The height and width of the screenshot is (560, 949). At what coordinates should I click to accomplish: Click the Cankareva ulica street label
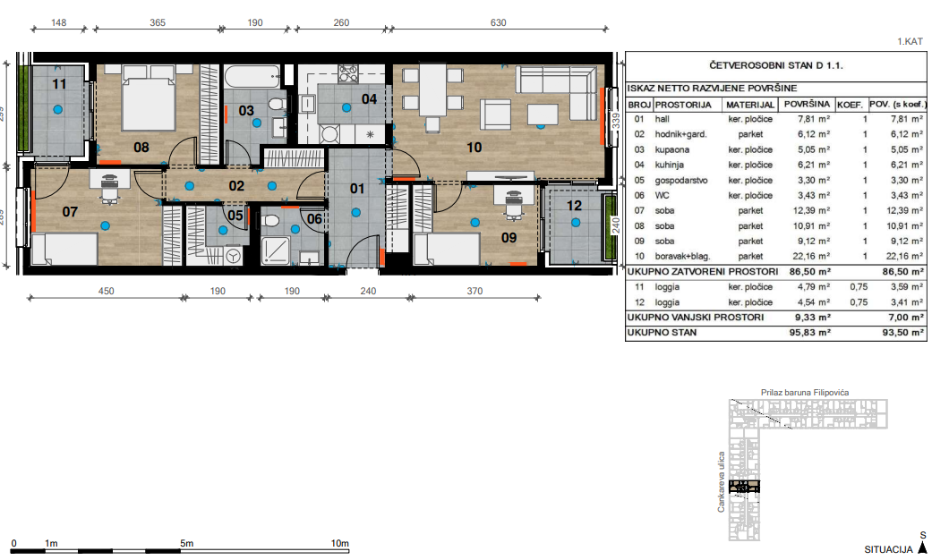pyautogui.click(x=721, y=482)
